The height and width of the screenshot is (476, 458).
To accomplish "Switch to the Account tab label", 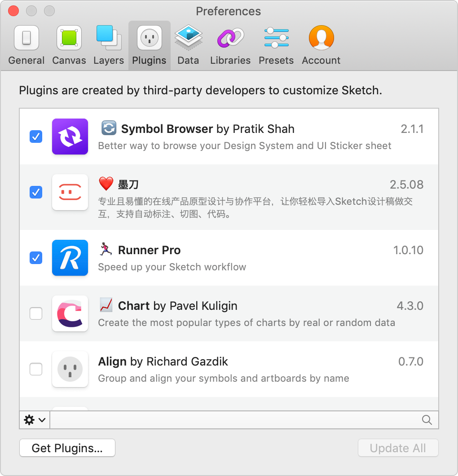I will (x=321, y=61).
